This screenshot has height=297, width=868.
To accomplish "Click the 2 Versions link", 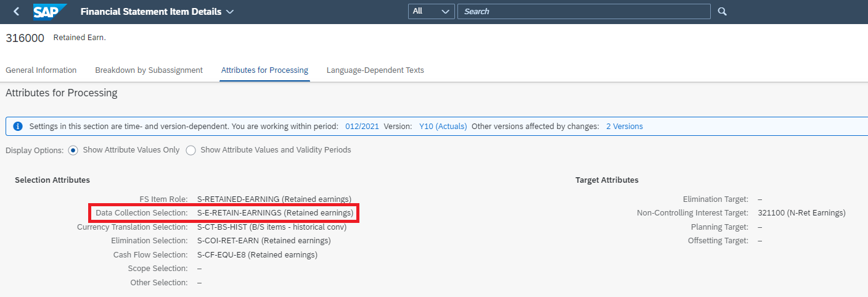I will tap(624, 127).
